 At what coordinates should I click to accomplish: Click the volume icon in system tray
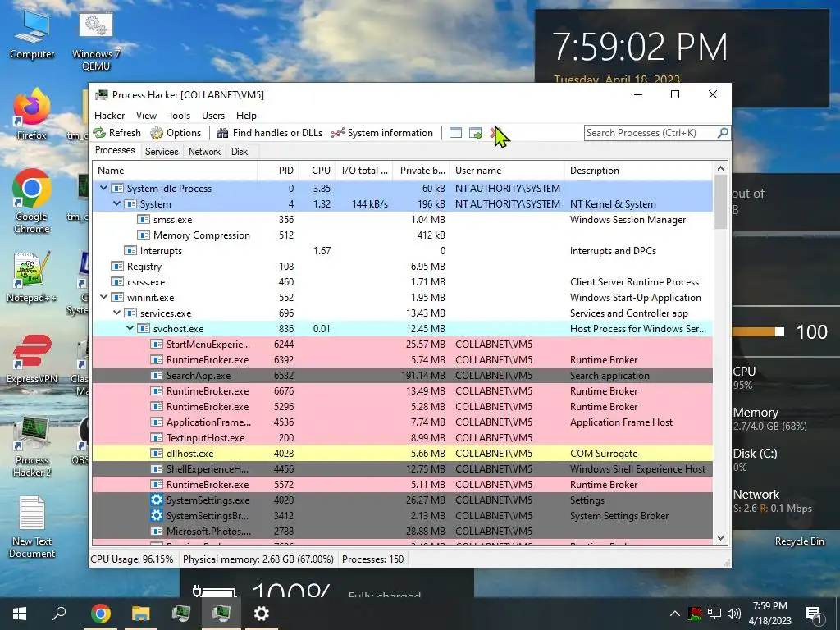point(734,614)
